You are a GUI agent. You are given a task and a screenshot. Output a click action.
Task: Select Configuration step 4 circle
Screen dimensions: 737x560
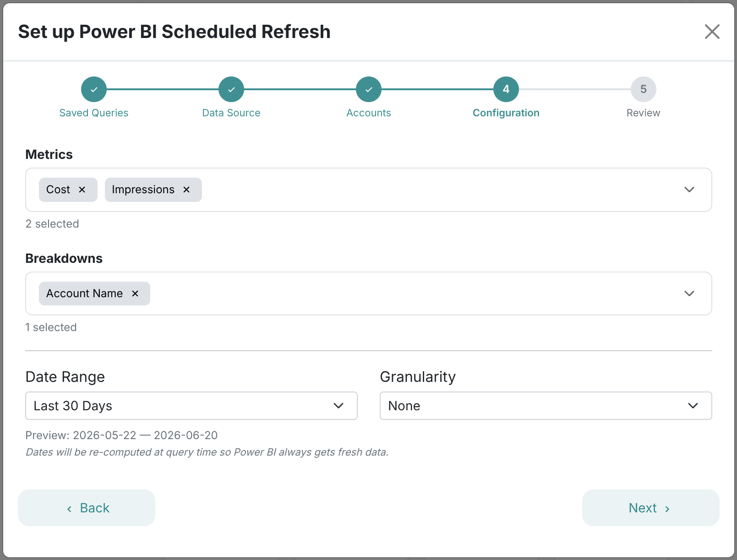[x=506, y=89]
